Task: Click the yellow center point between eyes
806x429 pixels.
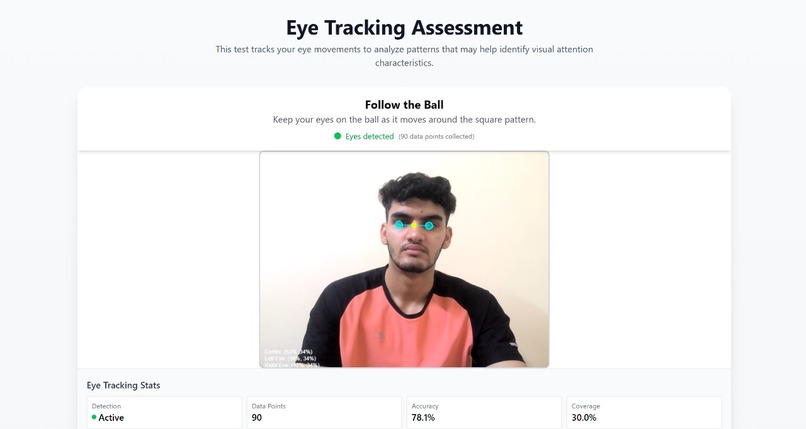Action: [414, 225]
